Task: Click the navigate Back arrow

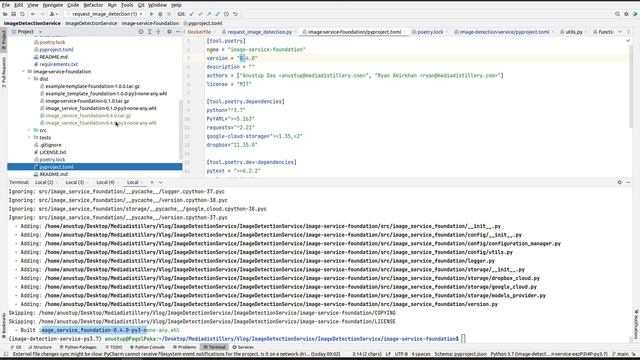Action: tap(33, 14)
